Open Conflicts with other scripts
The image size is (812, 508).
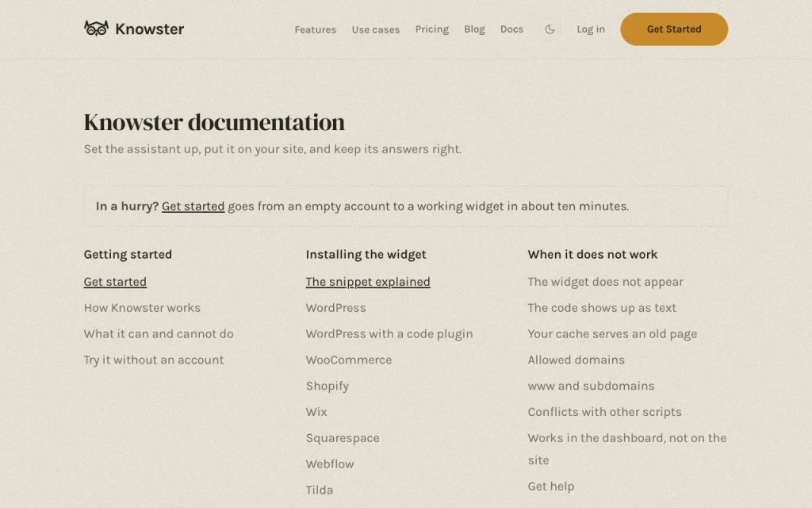click(x=604, y=412)
